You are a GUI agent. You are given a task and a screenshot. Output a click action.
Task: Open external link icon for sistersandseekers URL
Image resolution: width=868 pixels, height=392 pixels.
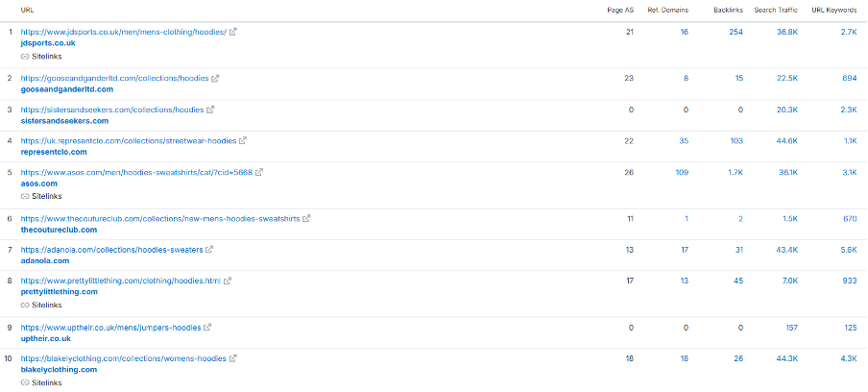[x=210, y=110]
